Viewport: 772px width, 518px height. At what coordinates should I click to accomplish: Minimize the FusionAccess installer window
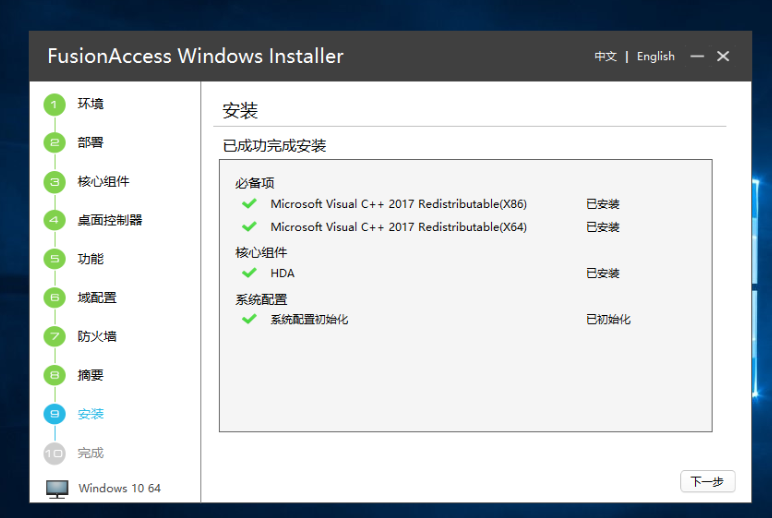click(697, 57)
